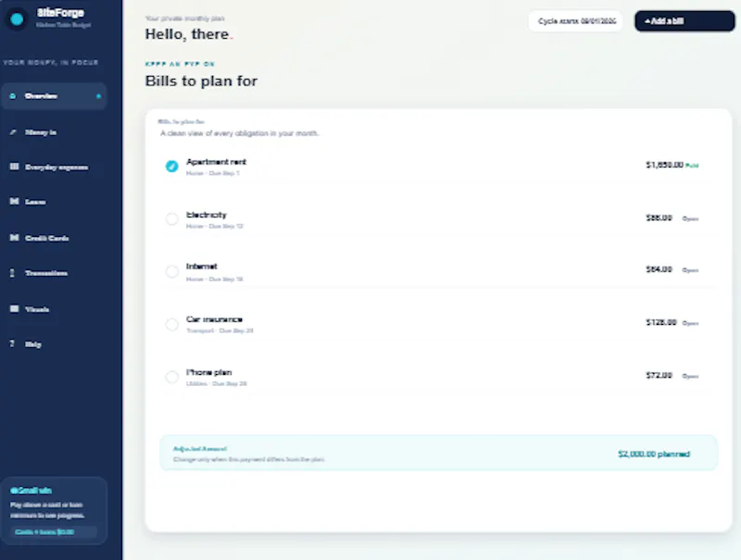
Task: Click the Bills to plan for heading
Action: coord(201,81)
